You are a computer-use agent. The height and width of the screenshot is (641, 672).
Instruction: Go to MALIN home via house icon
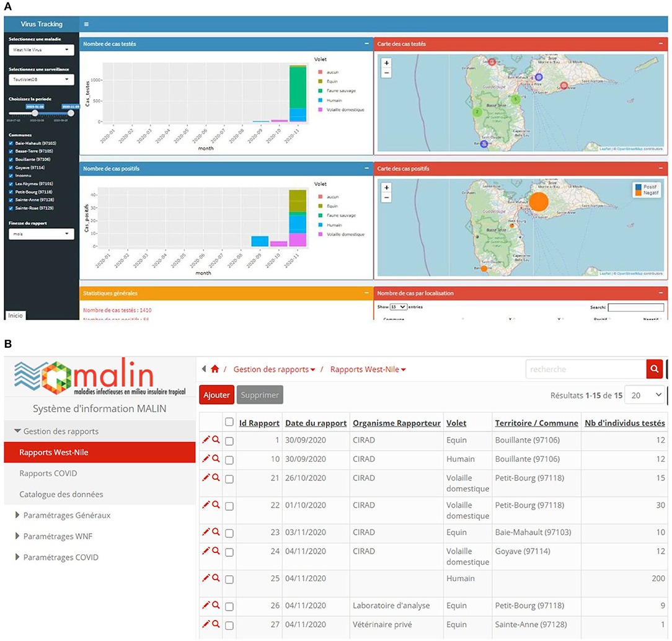(215, 369)
